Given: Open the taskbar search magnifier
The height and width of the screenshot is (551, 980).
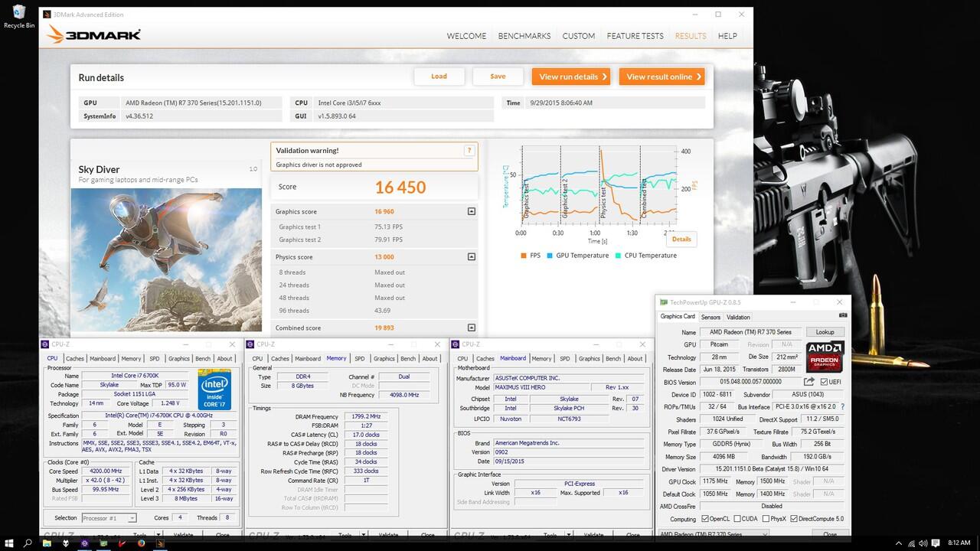Looking at the screenshot, I should (28, 543).
